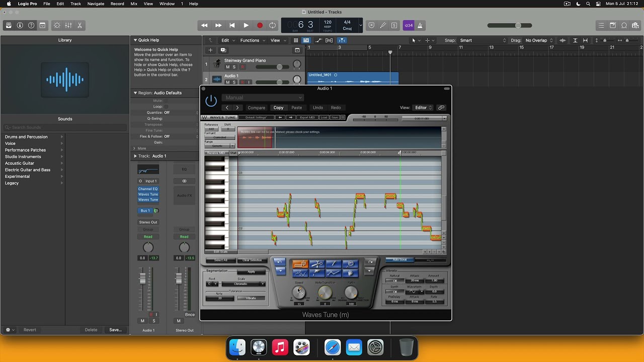
Task: Open the Loop Browser
Action: click(x=624, y=25)
